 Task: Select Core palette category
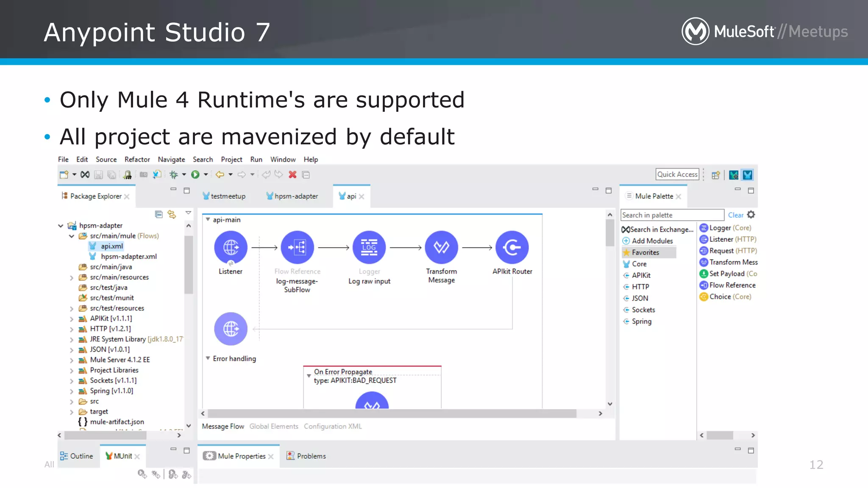634,264
